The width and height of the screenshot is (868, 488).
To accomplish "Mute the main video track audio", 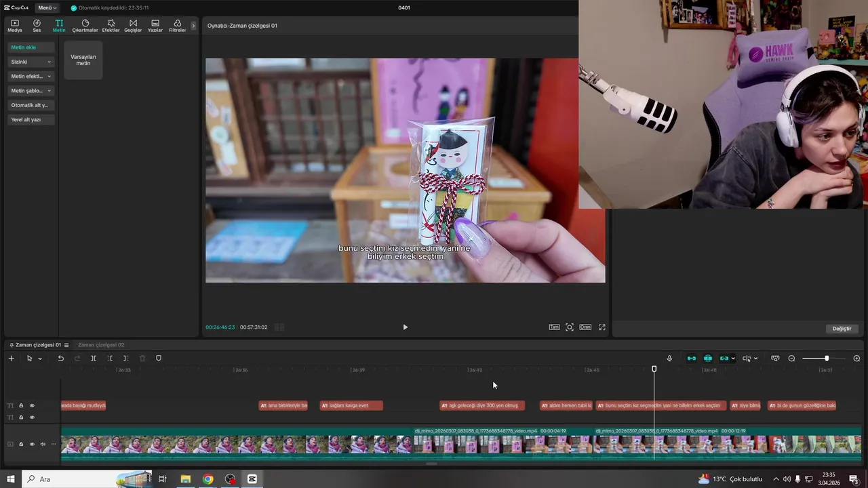I will click(x=43, y=445).
